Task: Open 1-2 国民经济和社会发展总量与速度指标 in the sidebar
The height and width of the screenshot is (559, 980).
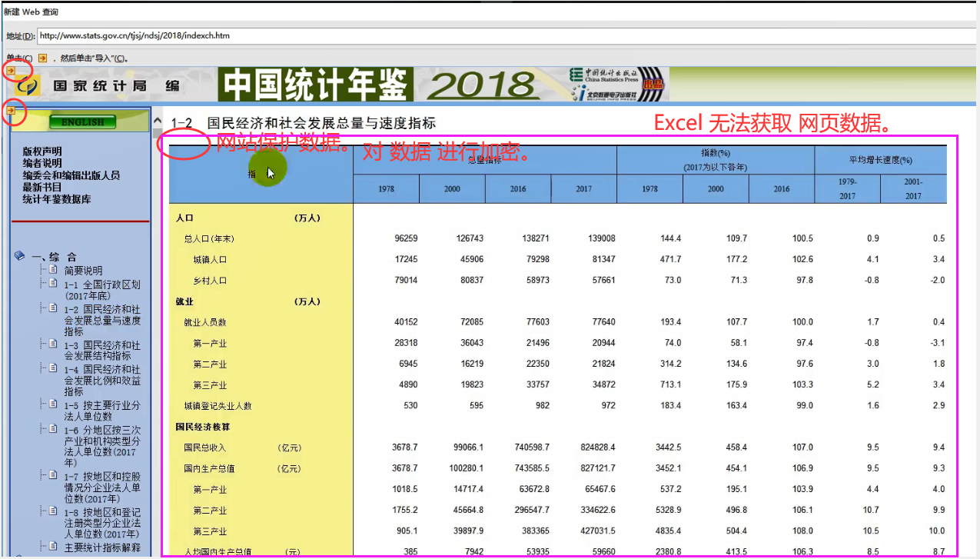Action: 102,320
